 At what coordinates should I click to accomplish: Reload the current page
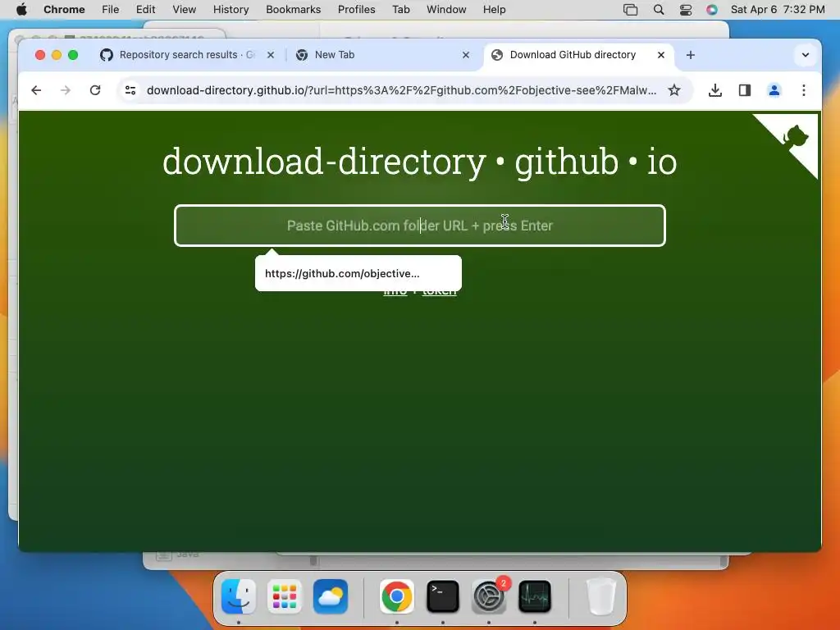[x=95, y=90]
